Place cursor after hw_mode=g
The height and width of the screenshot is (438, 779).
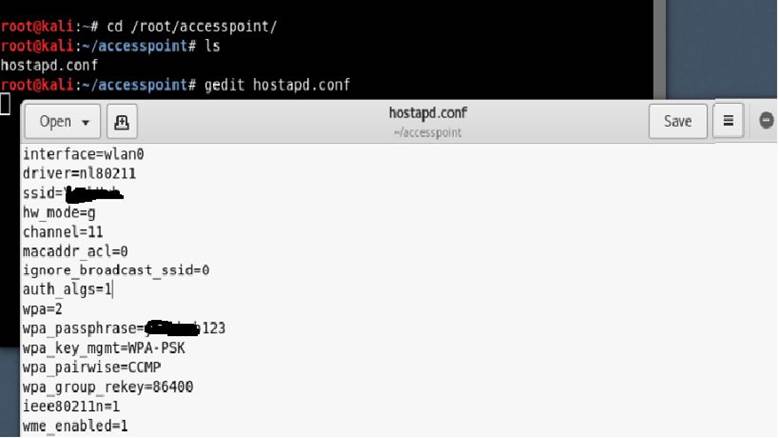click(96, 213)
